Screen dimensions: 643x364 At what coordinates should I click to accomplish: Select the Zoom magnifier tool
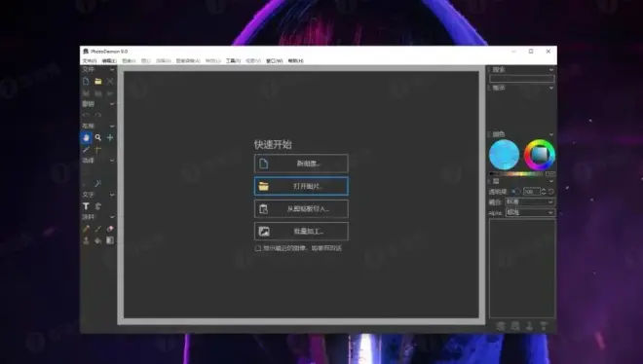(97, 137)
